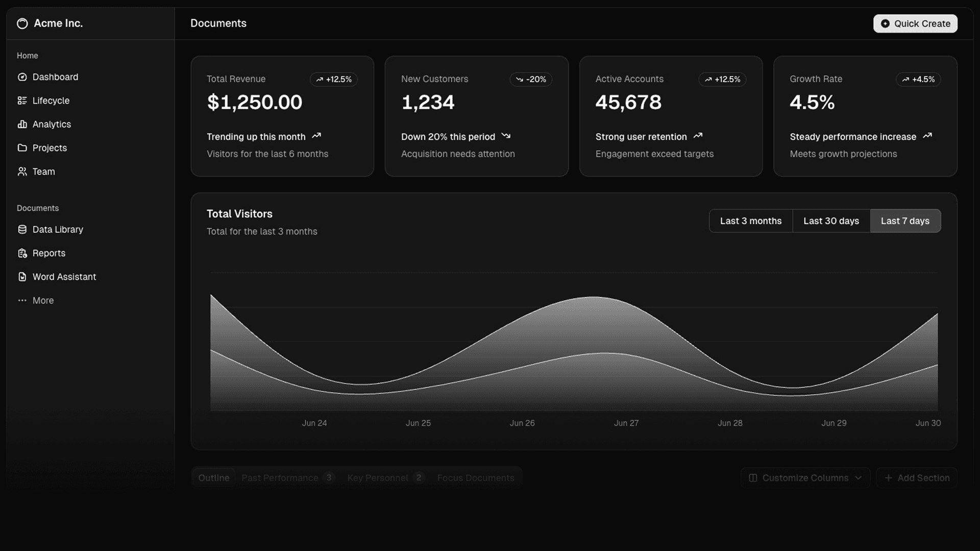Select the Last 7 days toggle
The image size is (980, 551).
905,220
